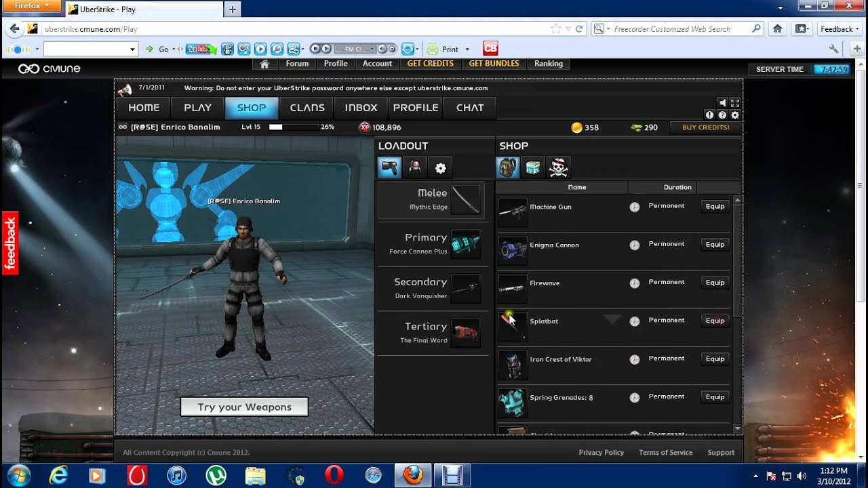Click the Spring Grenades item thumbnail

tap(513, 403)
